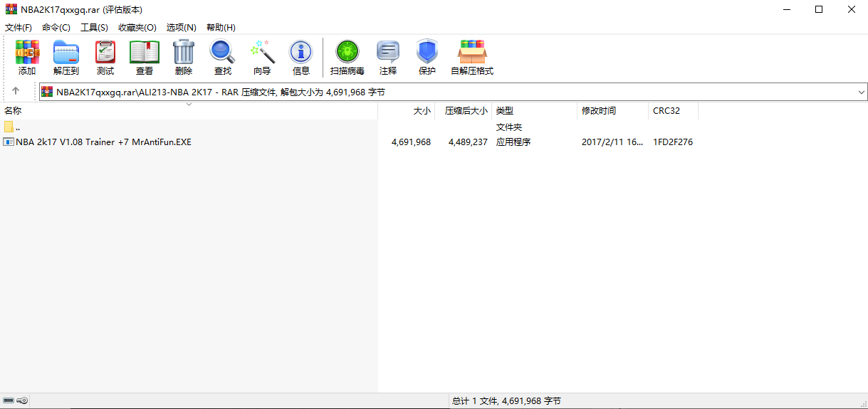
Task: Launch the Wizard (向导) wand icon
Action: click(x=262, y=58)
